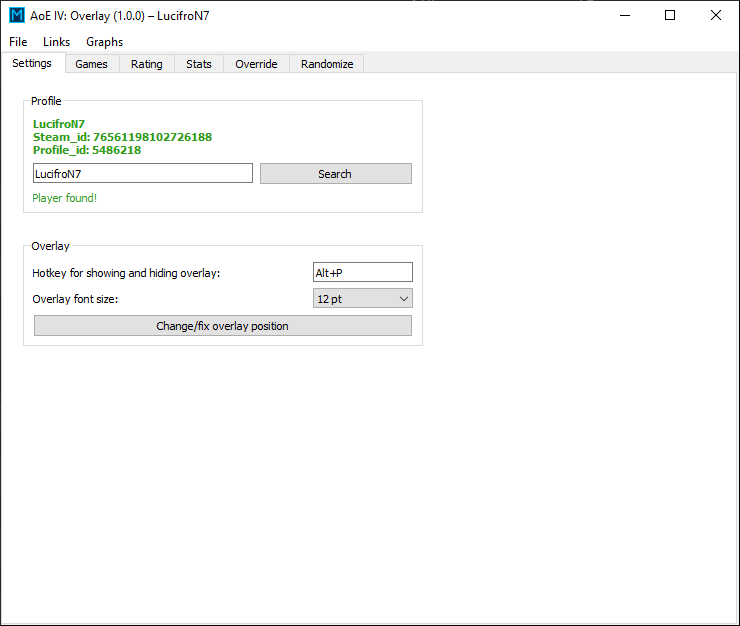Click the AoE IV Overlay app icon
This screenshot has height=626, width=740.
pyautogui.click(x=17, y=16)
